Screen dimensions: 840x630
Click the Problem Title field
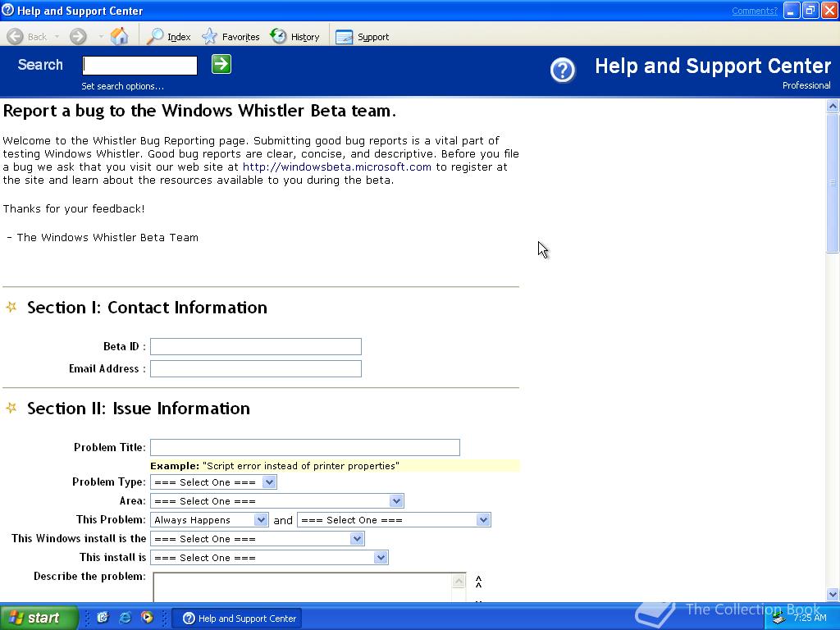coord(305,447)
